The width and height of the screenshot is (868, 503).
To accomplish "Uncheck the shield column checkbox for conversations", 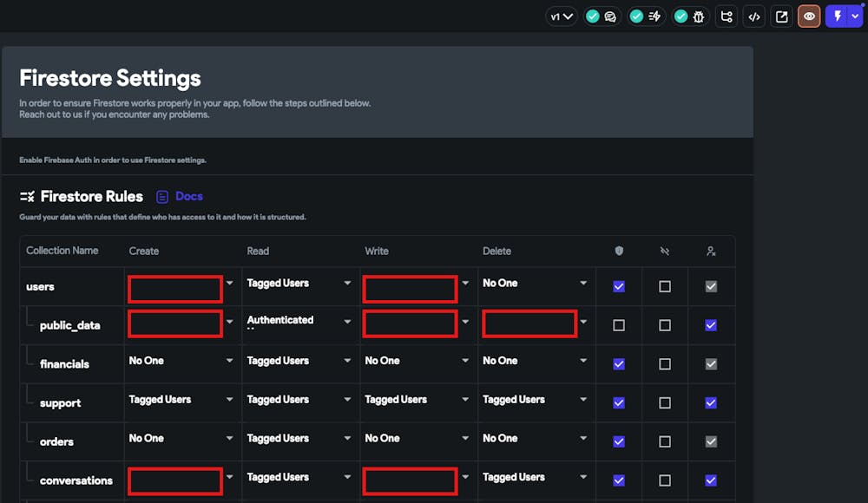I will (619, 480).
